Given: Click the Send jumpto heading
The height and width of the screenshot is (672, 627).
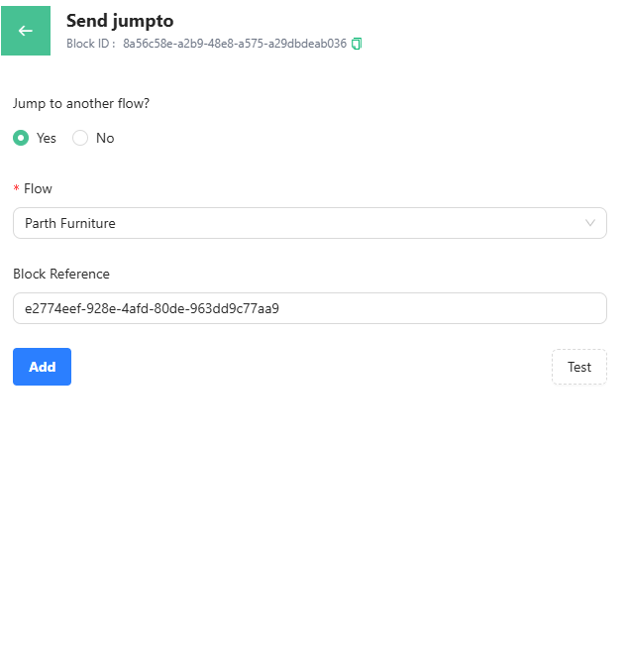Looking at the screenshot, I should (120, 21).
